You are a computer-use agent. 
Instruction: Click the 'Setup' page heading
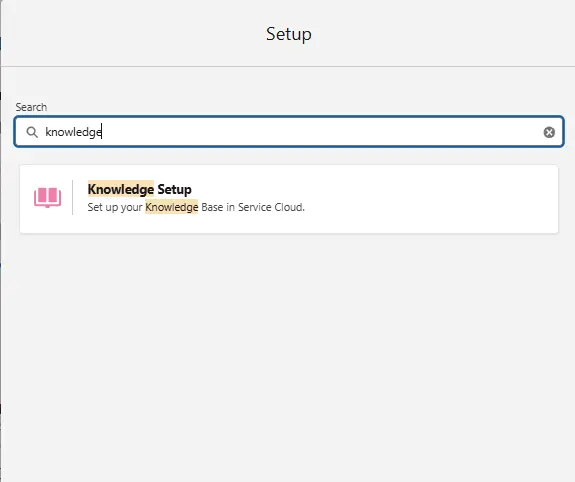tap(289, 34)
